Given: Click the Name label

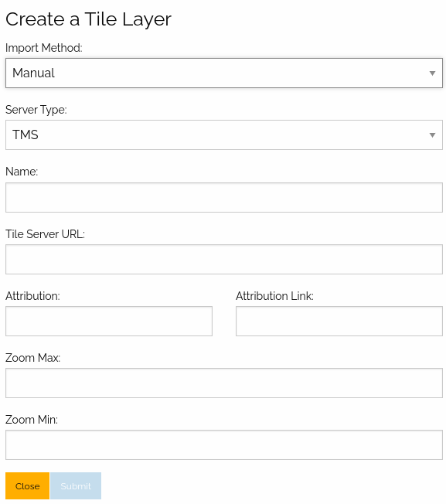Looking at the screenshot, I should click(22, 172).
